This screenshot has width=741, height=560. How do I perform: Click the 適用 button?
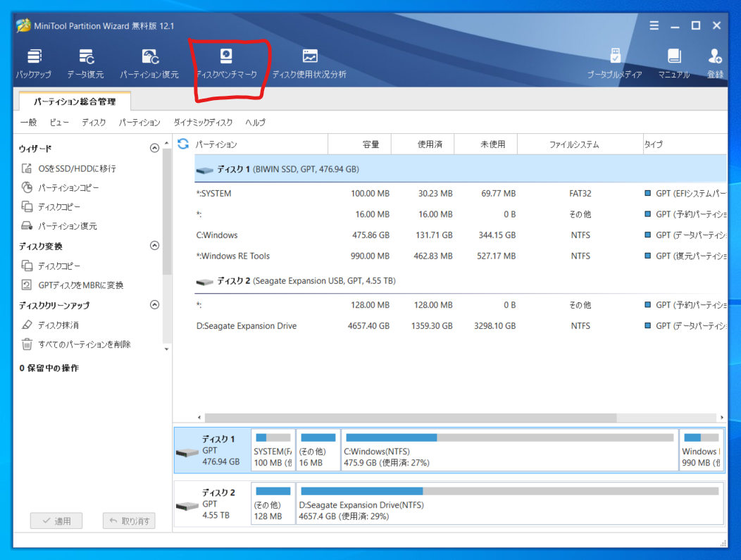click(x=56, y=521)
